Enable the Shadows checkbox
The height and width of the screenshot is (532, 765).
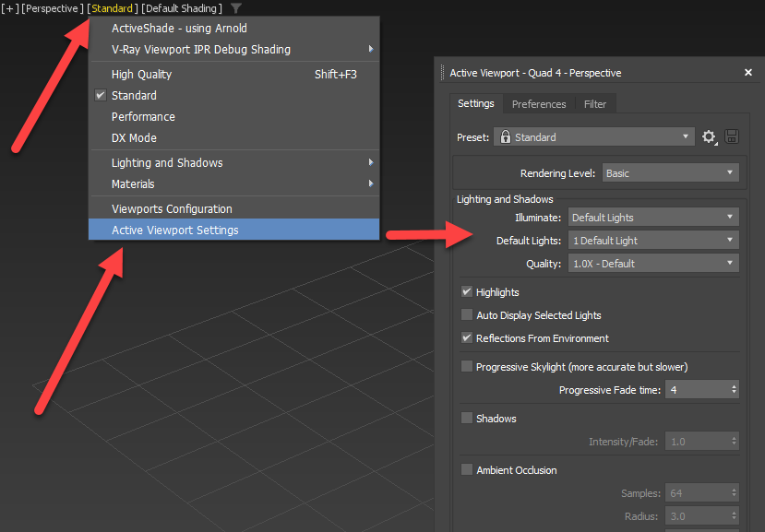tap(466, 418)
